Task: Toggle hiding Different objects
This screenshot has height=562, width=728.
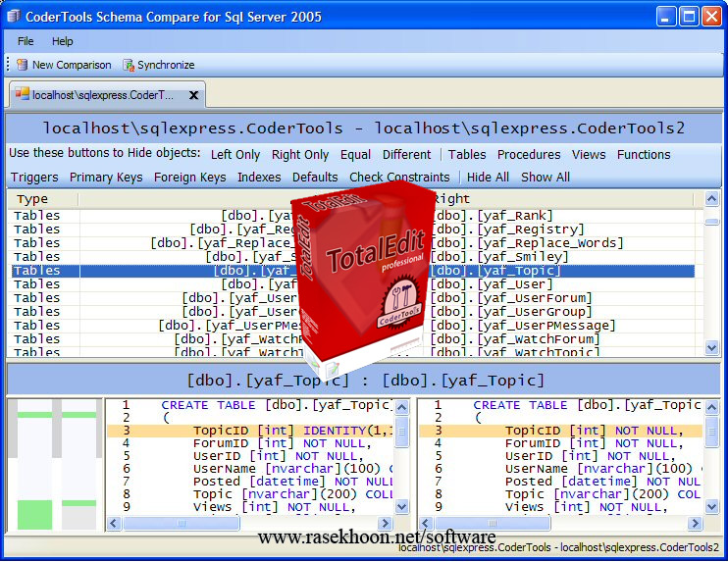Action: tap(407, 155)
